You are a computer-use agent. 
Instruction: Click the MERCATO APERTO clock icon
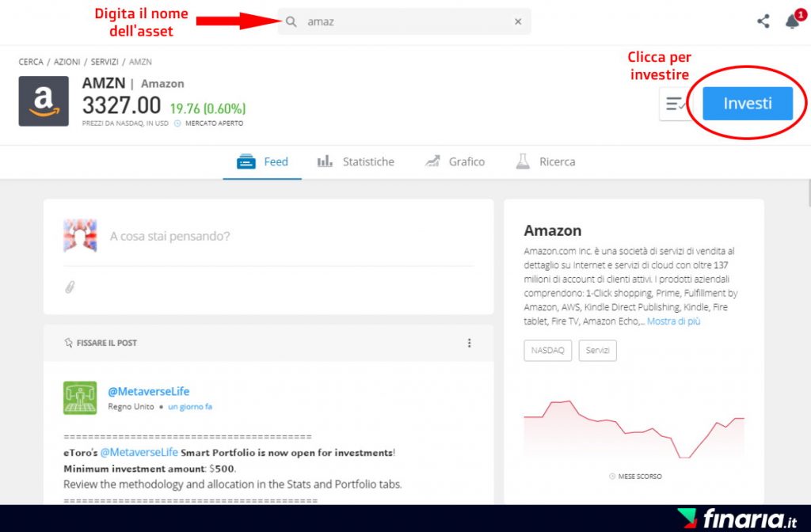[x=177, y=123]
